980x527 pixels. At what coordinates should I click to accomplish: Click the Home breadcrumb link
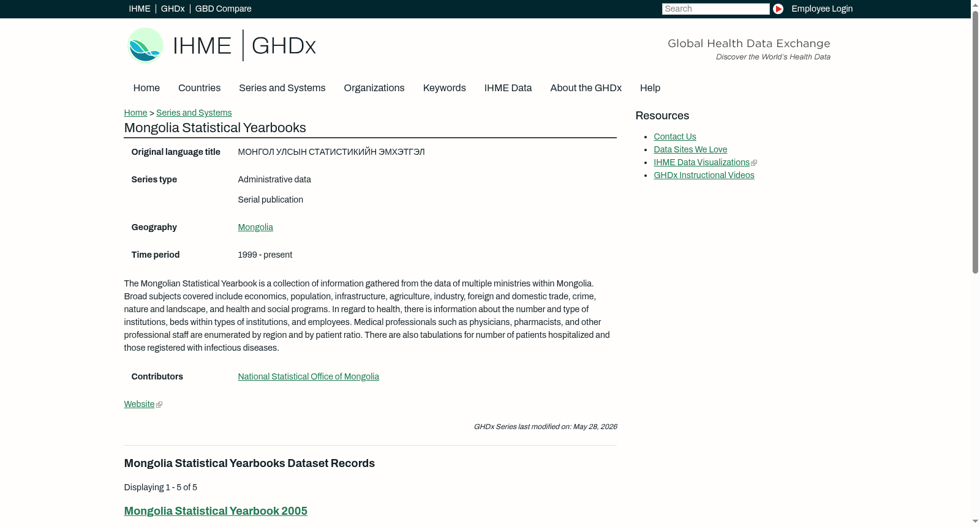point(135,113)
